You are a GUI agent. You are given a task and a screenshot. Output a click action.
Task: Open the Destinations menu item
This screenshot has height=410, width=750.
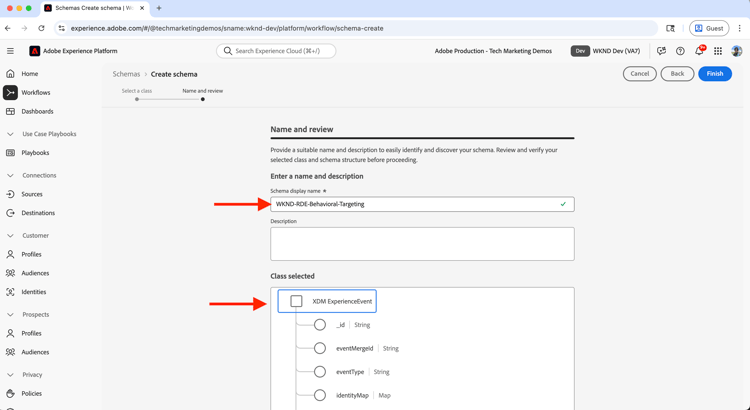[38, 213]
